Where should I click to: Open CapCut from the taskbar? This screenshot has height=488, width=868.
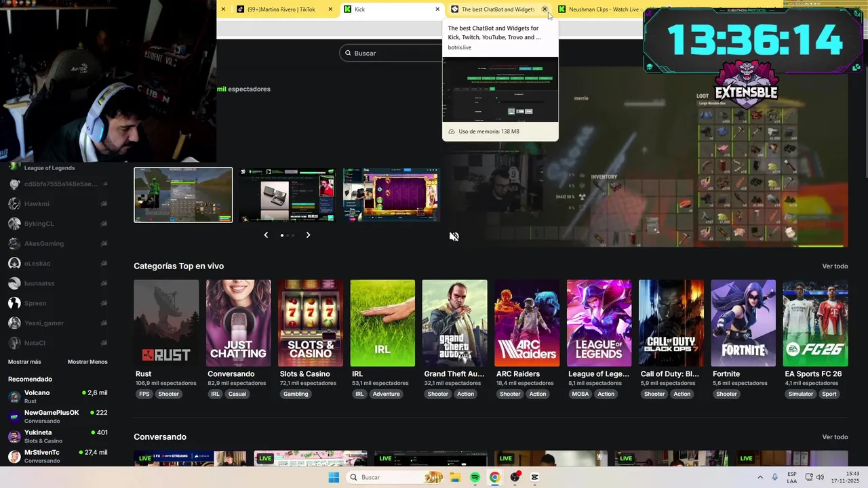(x=535, y=478)
